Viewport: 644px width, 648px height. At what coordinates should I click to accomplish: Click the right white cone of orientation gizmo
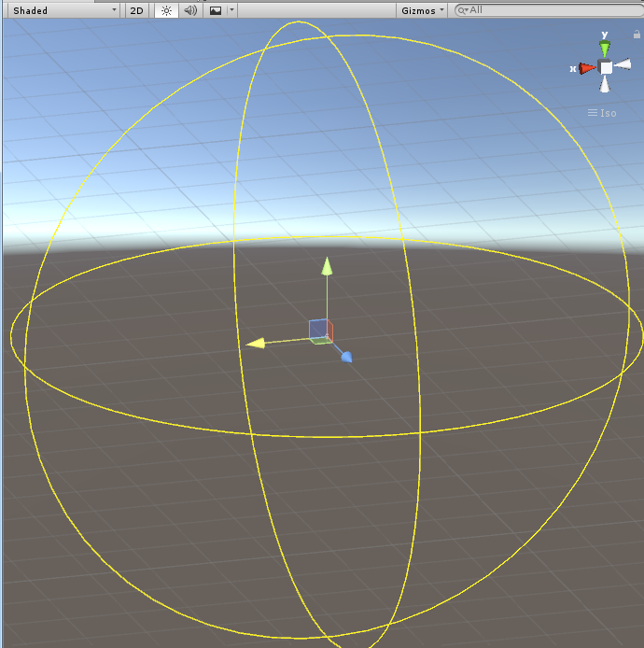click(623, 64)
